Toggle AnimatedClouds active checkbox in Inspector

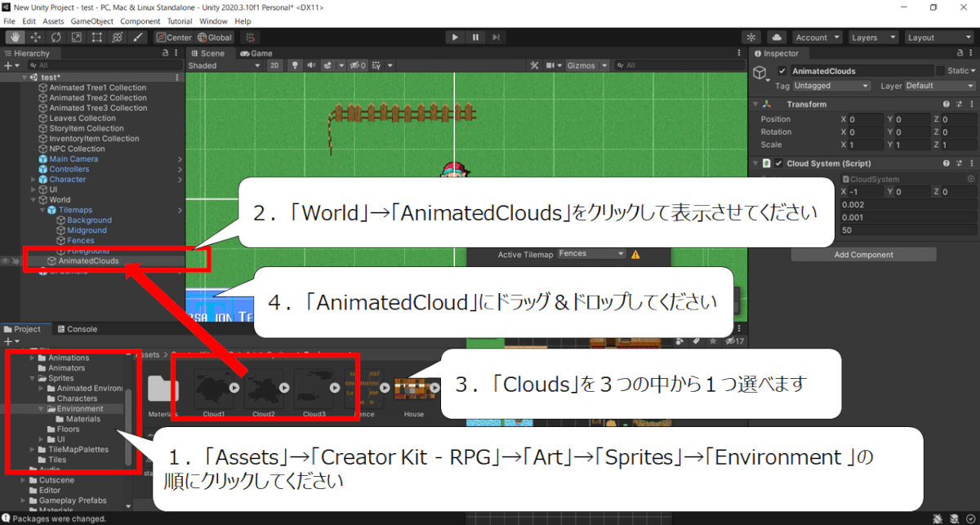[x=782, y=71]
